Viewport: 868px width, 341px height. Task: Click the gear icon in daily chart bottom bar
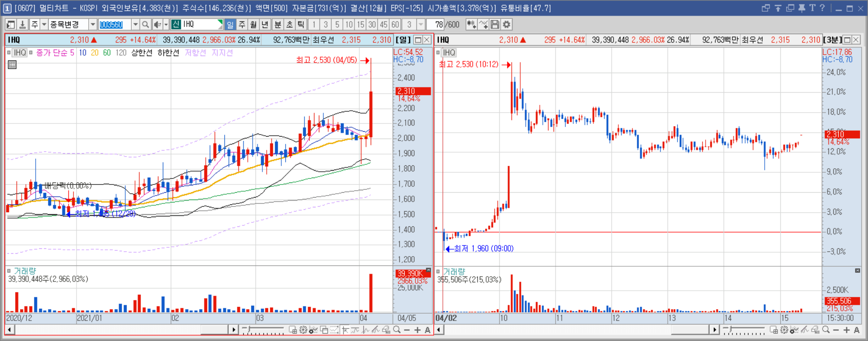pyautogui.click(x=303, y=330)
